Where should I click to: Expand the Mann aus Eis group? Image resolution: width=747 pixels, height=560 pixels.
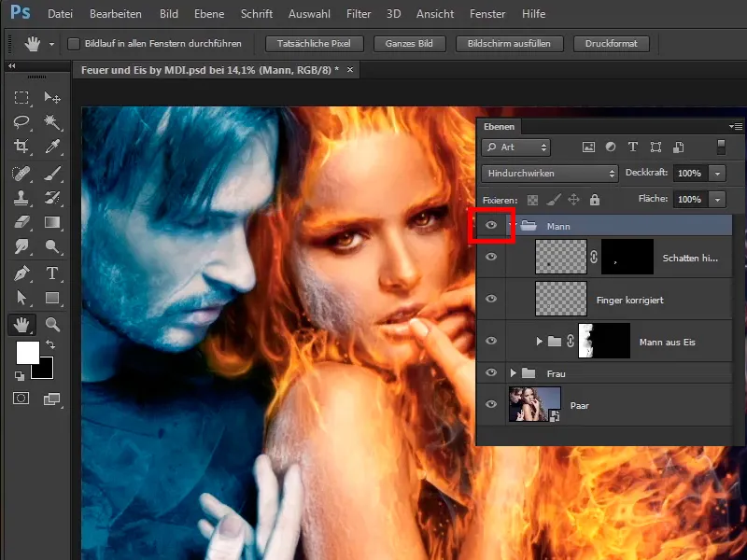(540, 341)
